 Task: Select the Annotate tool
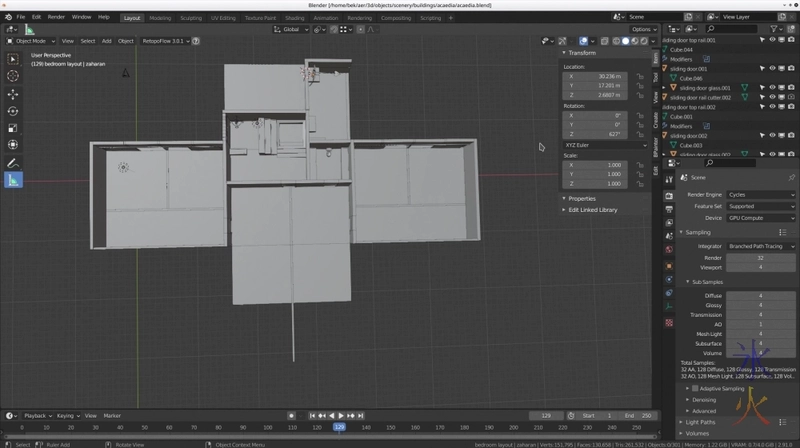point(13,163)
